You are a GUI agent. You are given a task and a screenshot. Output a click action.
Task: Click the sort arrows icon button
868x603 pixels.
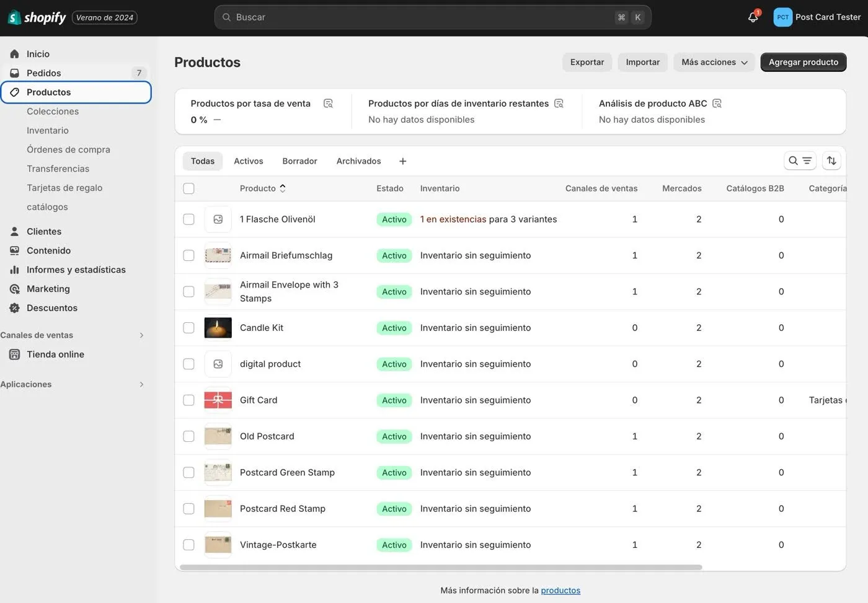831,161
